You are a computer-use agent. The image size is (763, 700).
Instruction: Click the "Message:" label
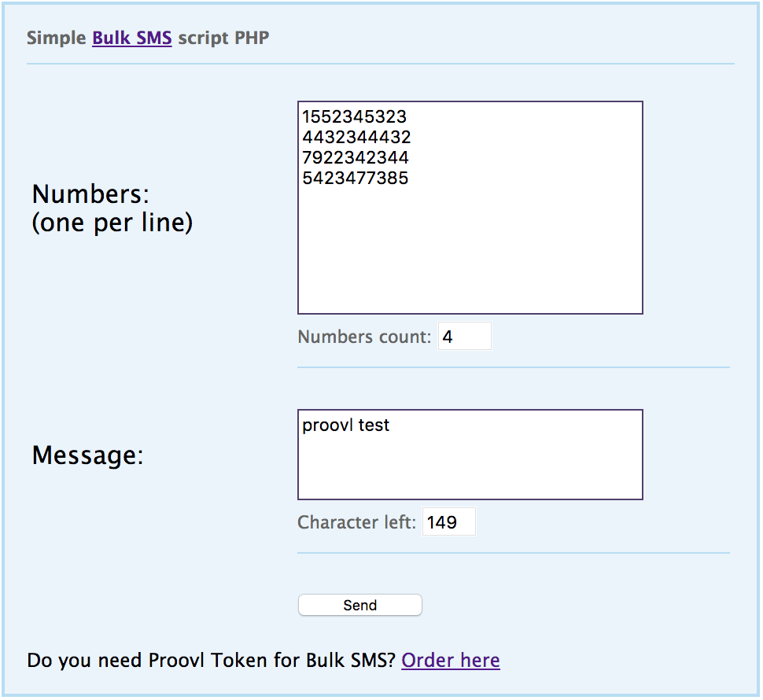tap(87, 455)
